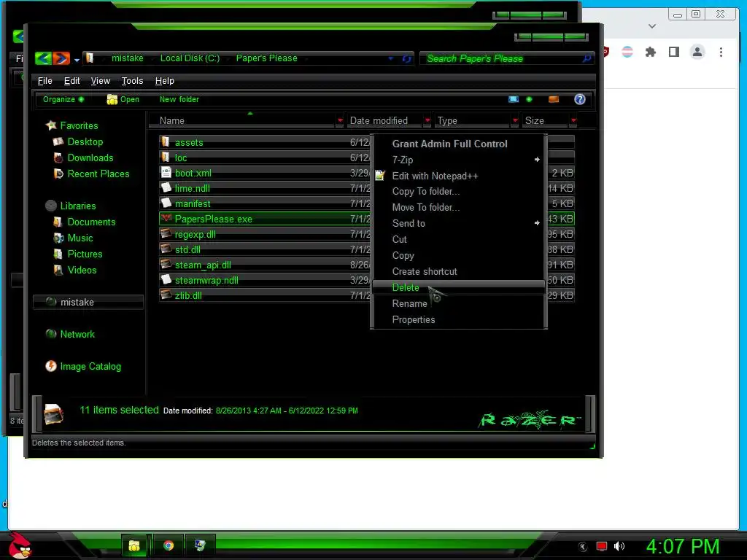747x560 pixels.
Task: Click the boot.xml file icon
Action: (x=166, y=172)
